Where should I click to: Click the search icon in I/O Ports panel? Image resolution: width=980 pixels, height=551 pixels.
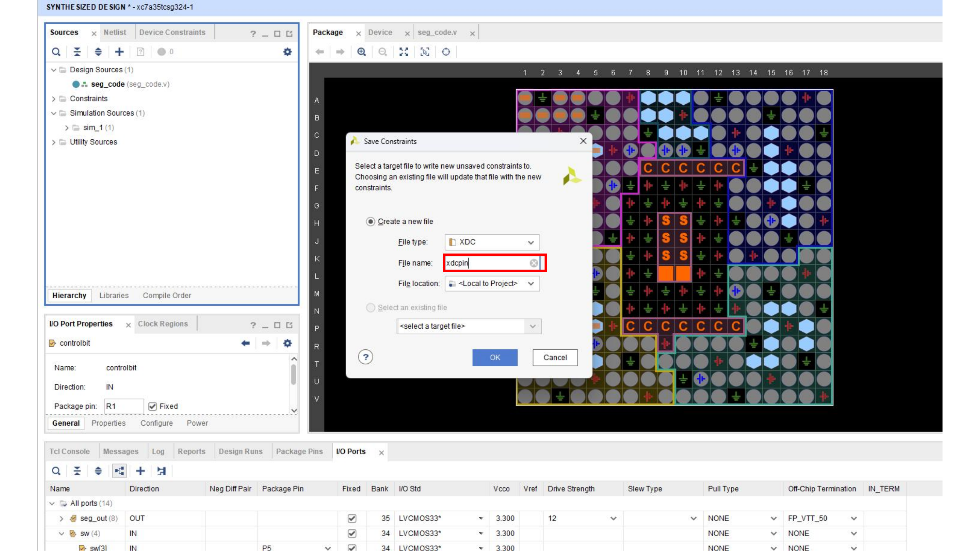click(56, 471)
